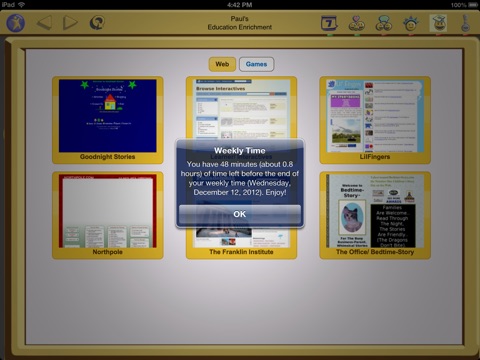480x360 pixels.
Task: Open the LilFingers website thumbnail
Action: 375,120
